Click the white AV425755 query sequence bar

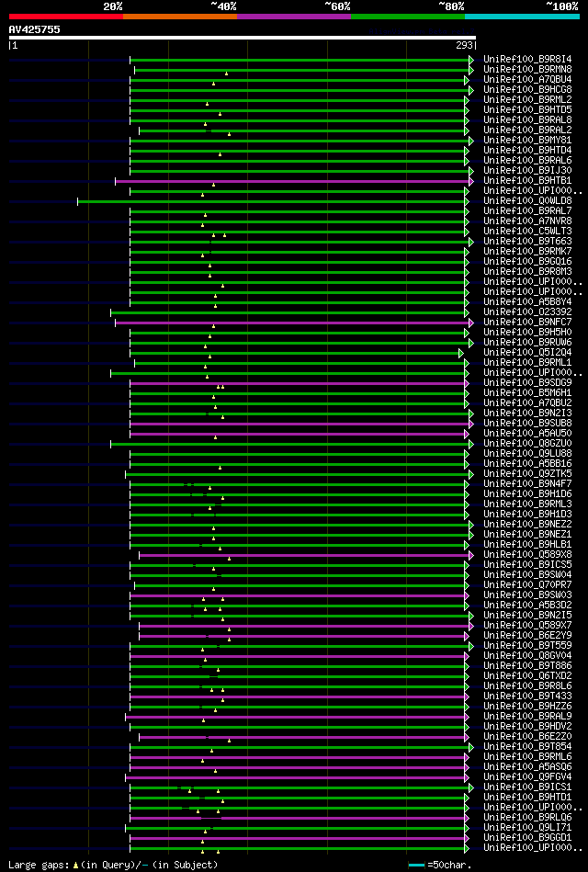[x=242, y=38]
